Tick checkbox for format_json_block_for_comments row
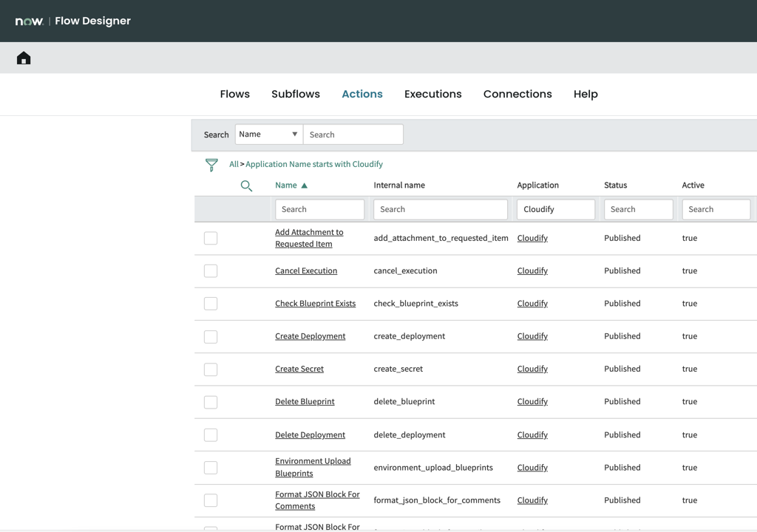The height and width of the screenshot is (532, 757). coord(211,501)
